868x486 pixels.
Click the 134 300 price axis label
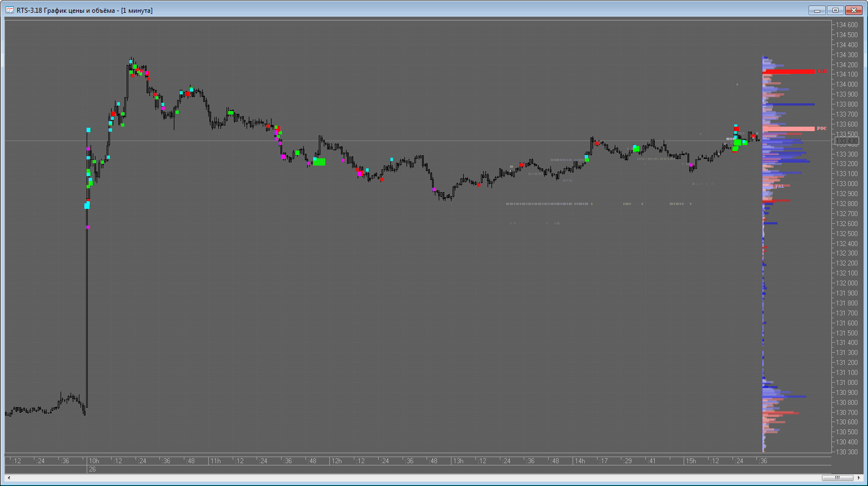click(847, 55)
